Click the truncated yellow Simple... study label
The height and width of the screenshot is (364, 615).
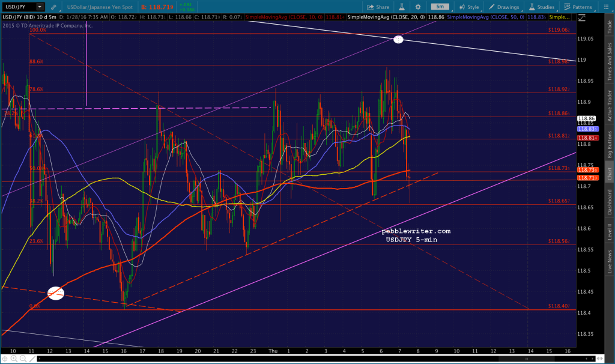point(559,17)
